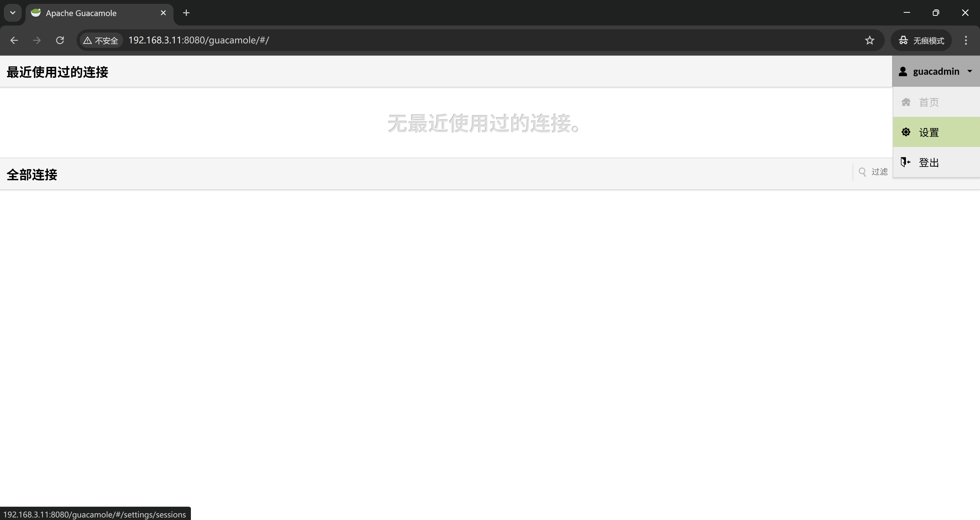Click the address bar URL text

[199, 40]
